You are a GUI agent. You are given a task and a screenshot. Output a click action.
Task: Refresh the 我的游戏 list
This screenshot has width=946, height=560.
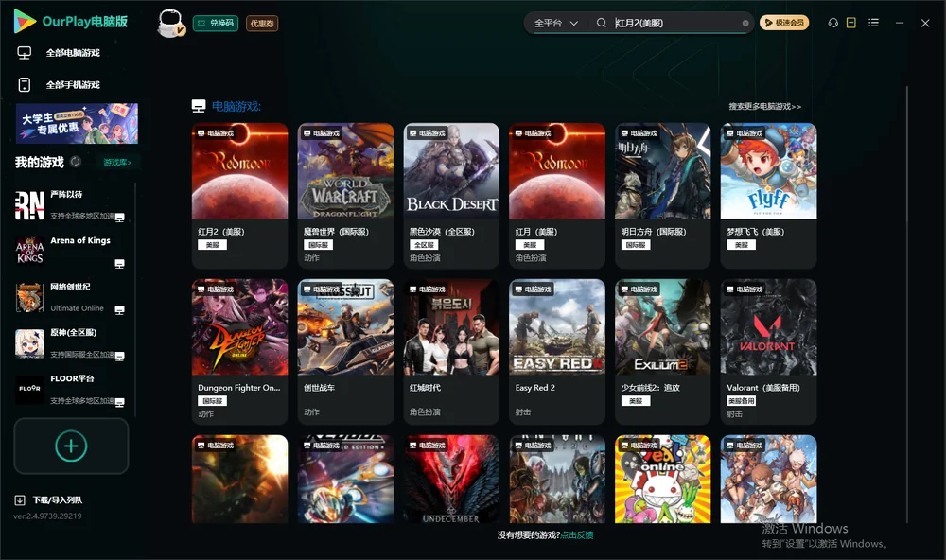tap(76, 162)
